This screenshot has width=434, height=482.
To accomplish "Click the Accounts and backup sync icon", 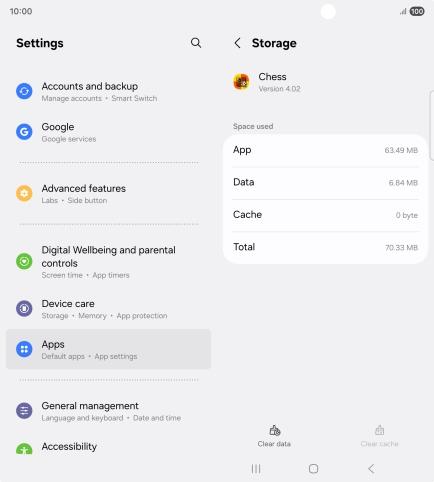I will (24, 91).
